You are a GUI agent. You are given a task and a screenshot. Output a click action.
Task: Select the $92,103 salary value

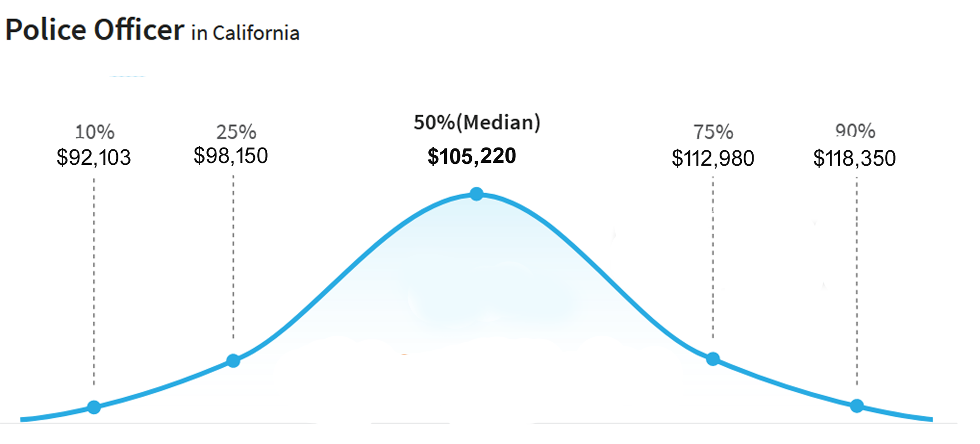pyautogui.click(x=94, y=158)
